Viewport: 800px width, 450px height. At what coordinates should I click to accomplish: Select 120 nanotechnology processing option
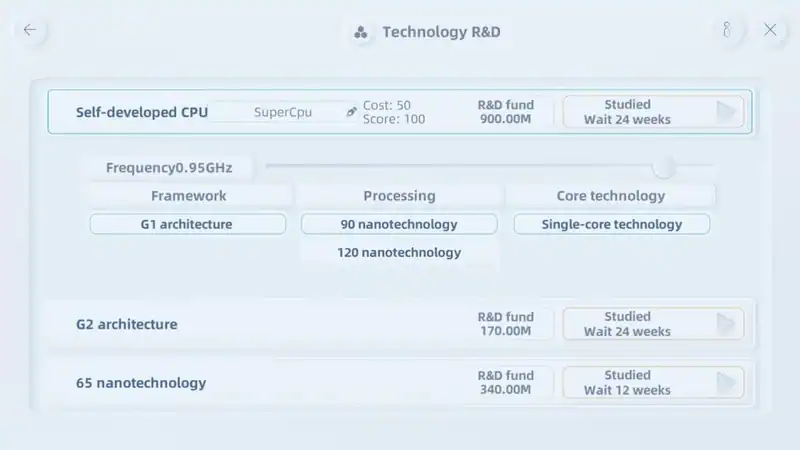click(x=399, y=252)
